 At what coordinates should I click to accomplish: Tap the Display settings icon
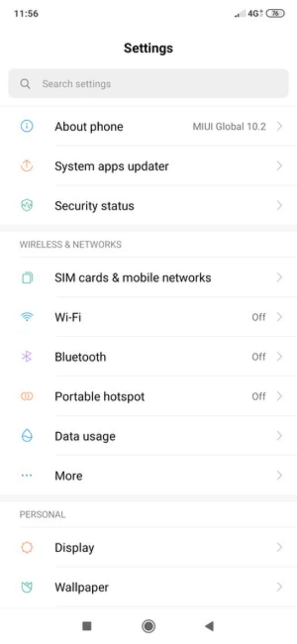click(x=26, y=547)
